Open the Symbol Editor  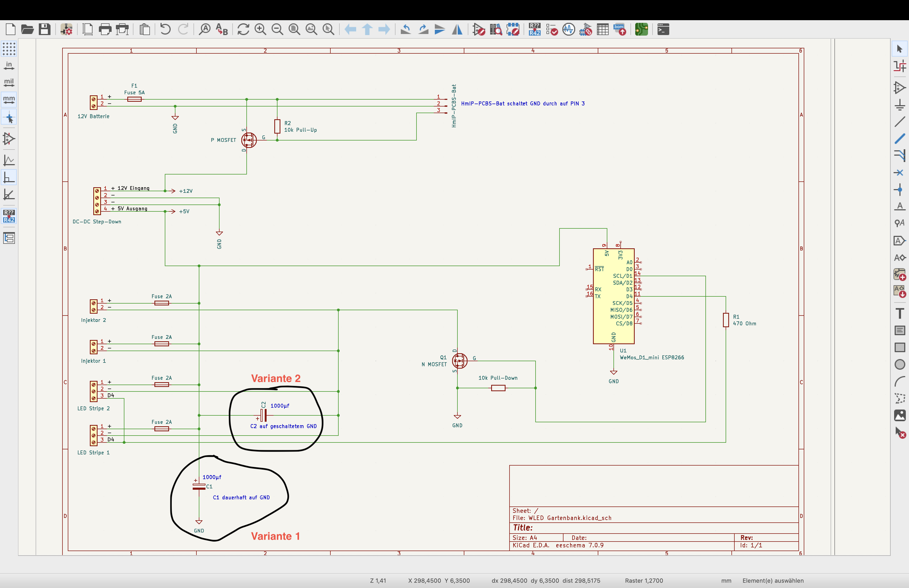(479, 29)
